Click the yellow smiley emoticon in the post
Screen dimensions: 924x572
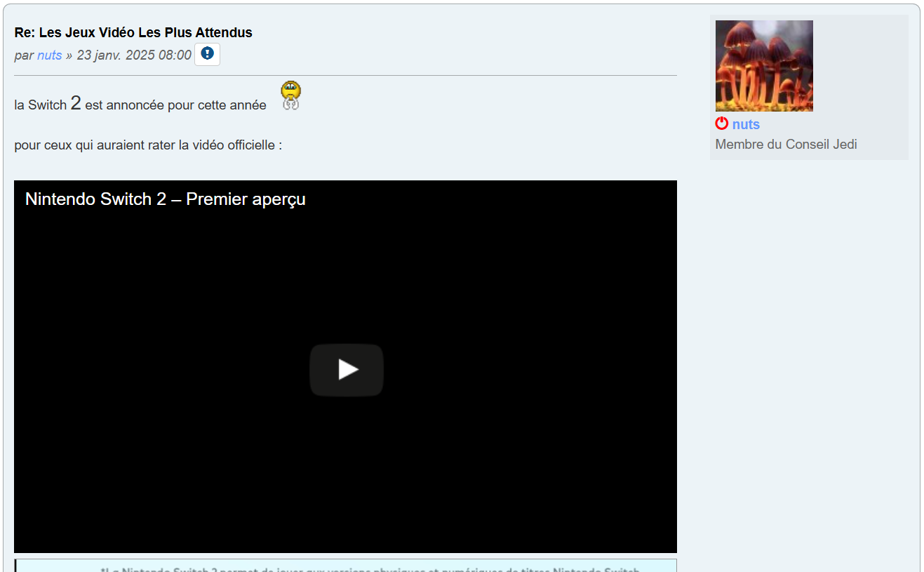click(291, 95)
